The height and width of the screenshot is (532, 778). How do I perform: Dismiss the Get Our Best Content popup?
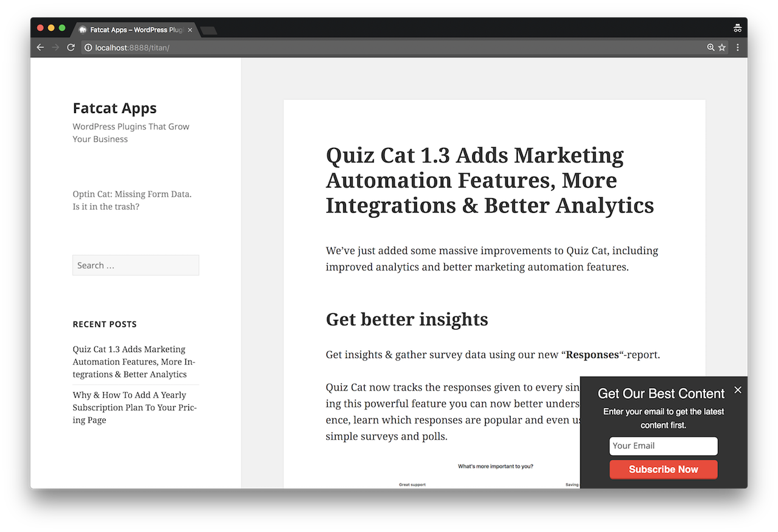738,390
